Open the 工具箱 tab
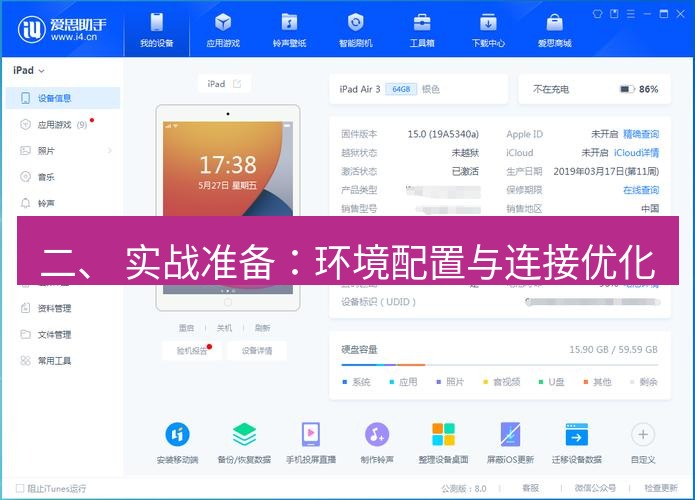 tap(422, 30)
